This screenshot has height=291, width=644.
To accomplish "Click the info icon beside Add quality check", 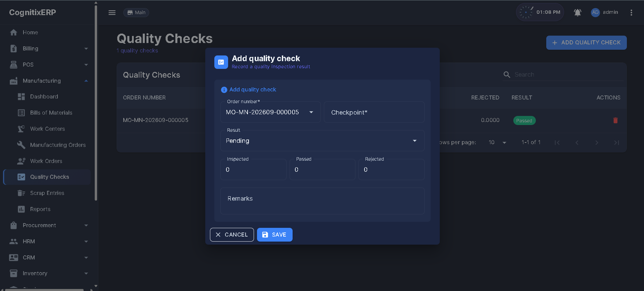I will point(224,90).
